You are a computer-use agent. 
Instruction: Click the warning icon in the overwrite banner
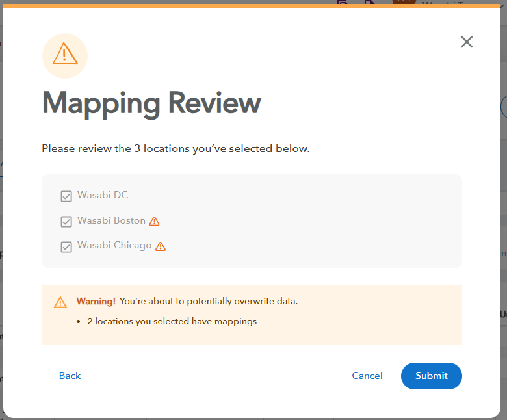point(60,302)
